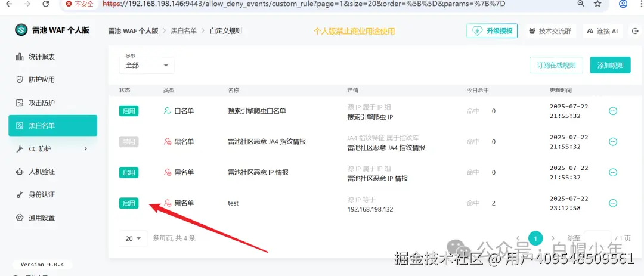Viewport: 644px width, 276px height.
Task: Open the browser profile avatar icon
Action: pos(623,4)
